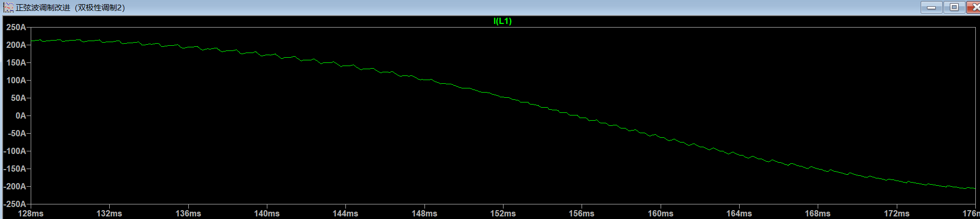Maximize the waveform plot window

(954, 7)
